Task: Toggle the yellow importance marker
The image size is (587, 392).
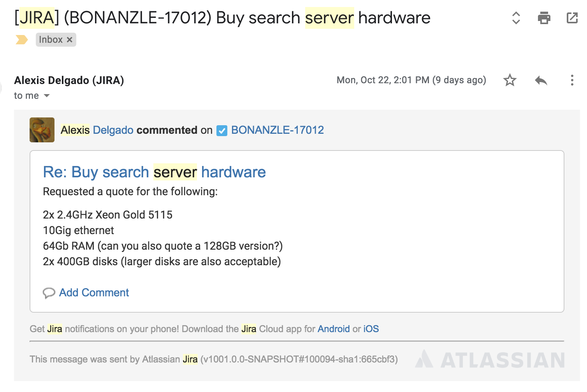Action: click(x=22, y=40)
